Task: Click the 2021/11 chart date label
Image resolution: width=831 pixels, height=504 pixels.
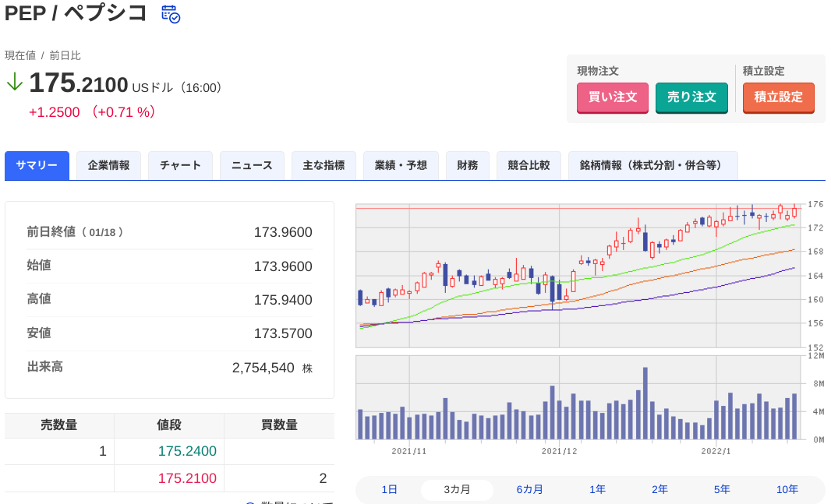Action: (x=408, y=451)
